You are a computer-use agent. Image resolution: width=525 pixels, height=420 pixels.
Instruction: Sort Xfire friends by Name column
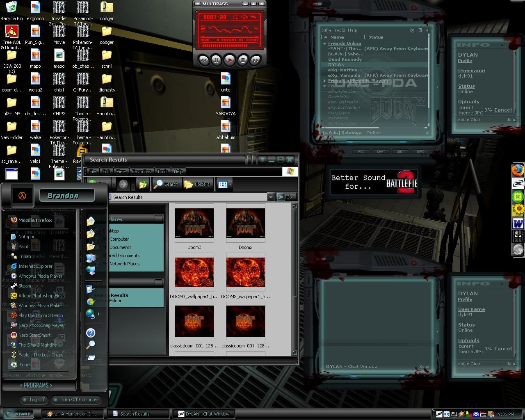[337, 37]
